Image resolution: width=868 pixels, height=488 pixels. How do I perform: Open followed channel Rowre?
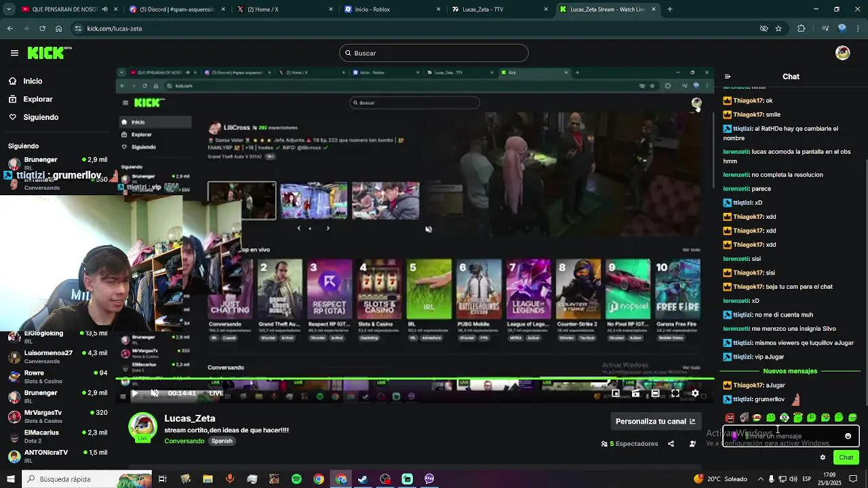[x=58, y=376]
